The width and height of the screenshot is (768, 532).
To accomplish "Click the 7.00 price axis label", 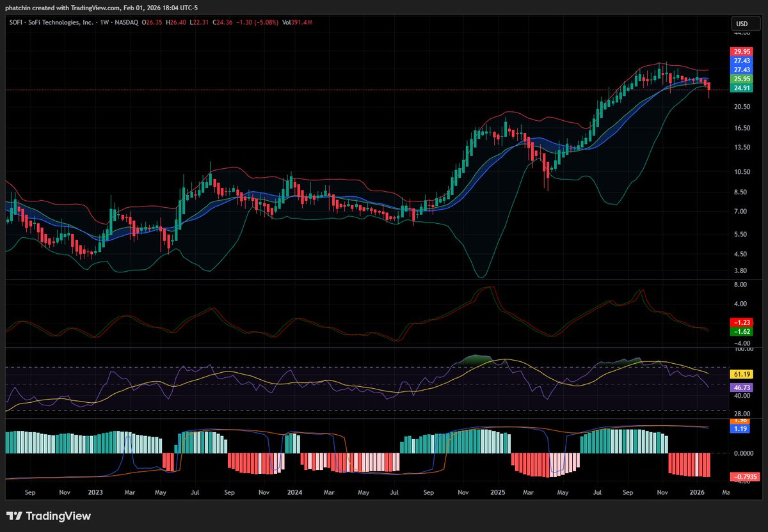I will [741, 211].
